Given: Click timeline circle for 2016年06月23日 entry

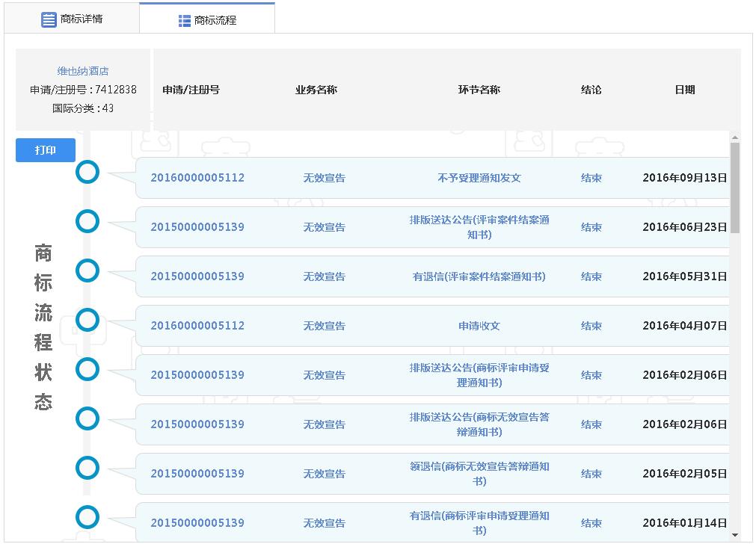Looking at the screenshot, I should (x=87, y=221).
